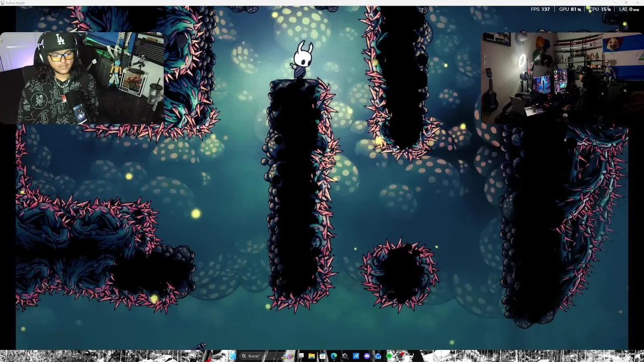Viewport: 644px width, 362px height.
Task: Open the colorful widgets icon beside Buscar
Action: tap(288, 356)
